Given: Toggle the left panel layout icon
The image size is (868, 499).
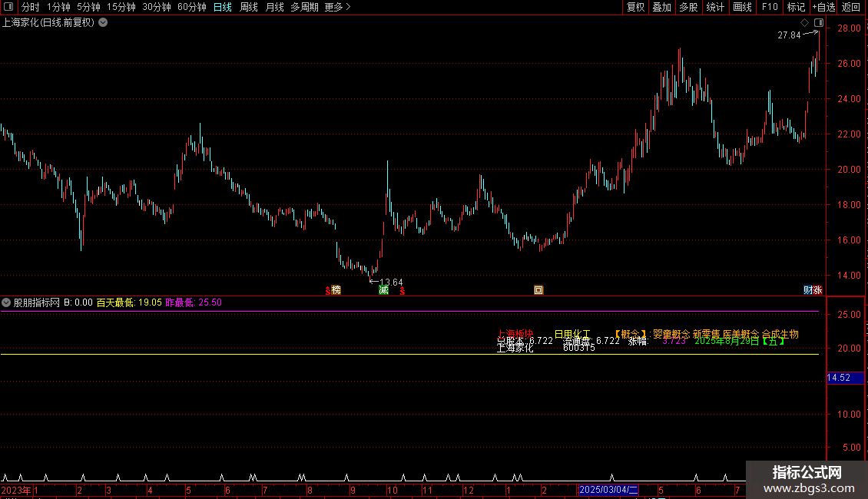Looking at the screenshot, I should (8, 7).
